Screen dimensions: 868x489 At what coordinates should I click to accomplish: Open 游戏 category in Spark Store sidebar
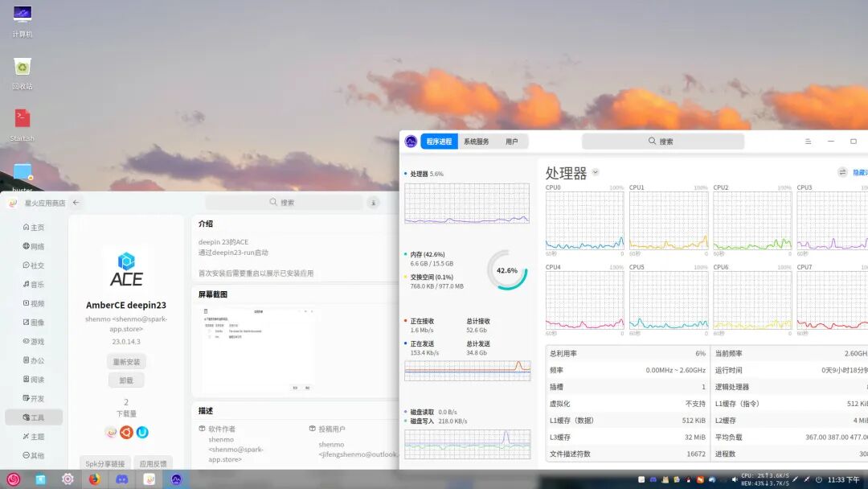point(33,341)
